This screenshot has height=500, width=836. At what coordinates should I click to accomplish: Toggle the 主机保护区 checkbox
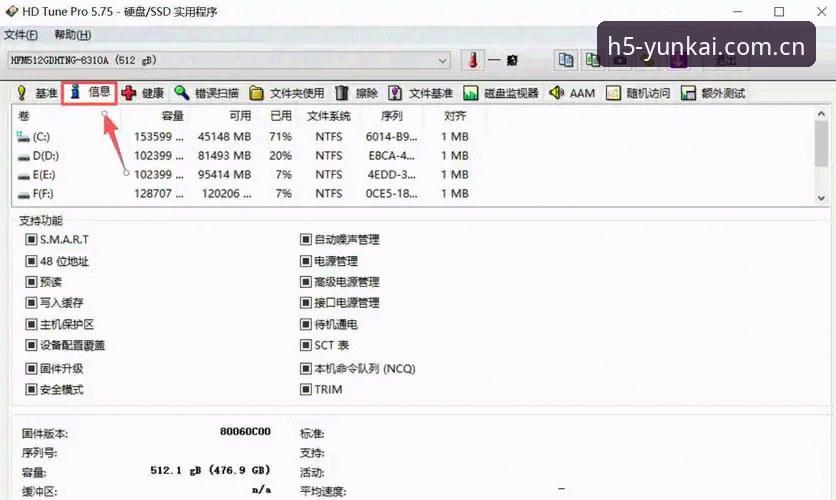click(31, 324)
